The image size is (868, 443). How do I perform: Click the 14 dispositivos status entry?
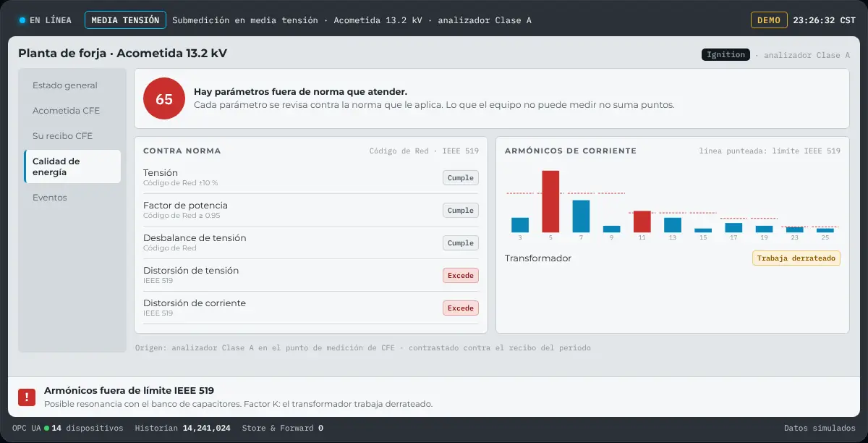click(x=87, y=429)
